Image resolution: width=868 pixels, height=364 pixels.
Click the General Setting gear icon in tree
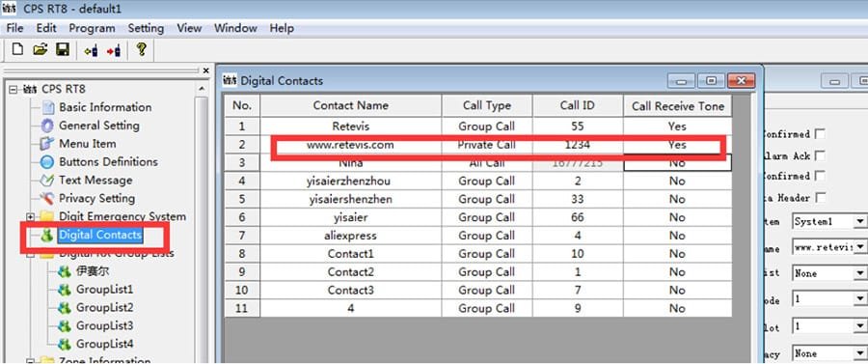click(x=48, y=126)
